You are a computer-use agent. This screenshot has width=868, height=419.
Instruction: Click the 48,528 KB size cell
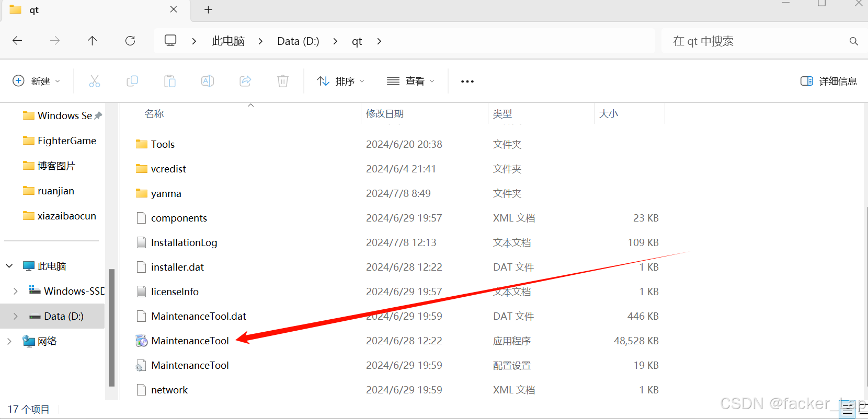point(636,341)
